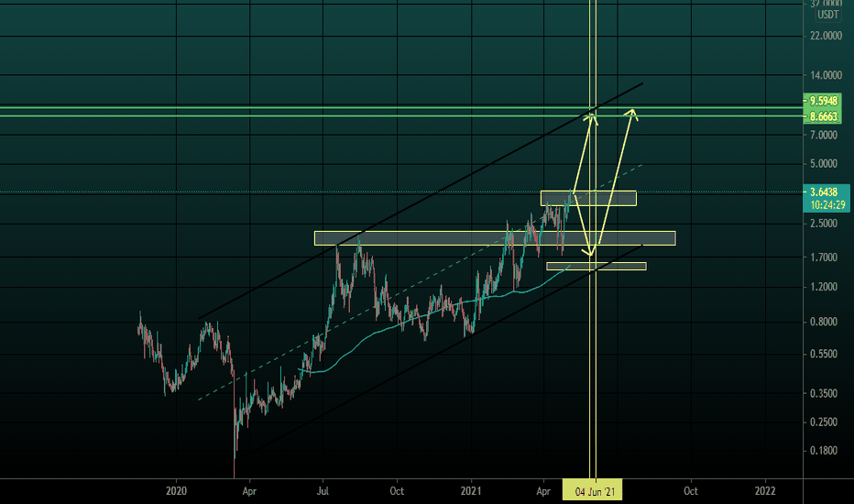Click the 22.0000 price axis label
This screenshot has width=854, height=504.
826,36
